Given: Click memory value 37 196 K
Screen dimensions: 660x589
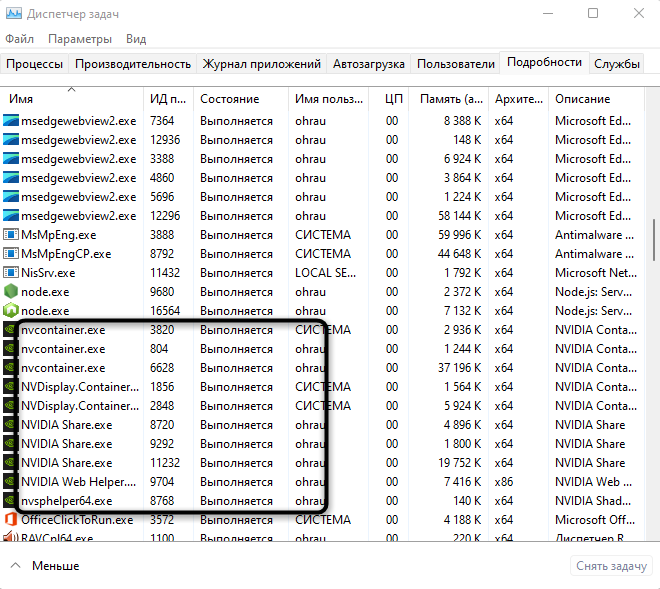Looking at the screenshot, I should coord(460,368).
